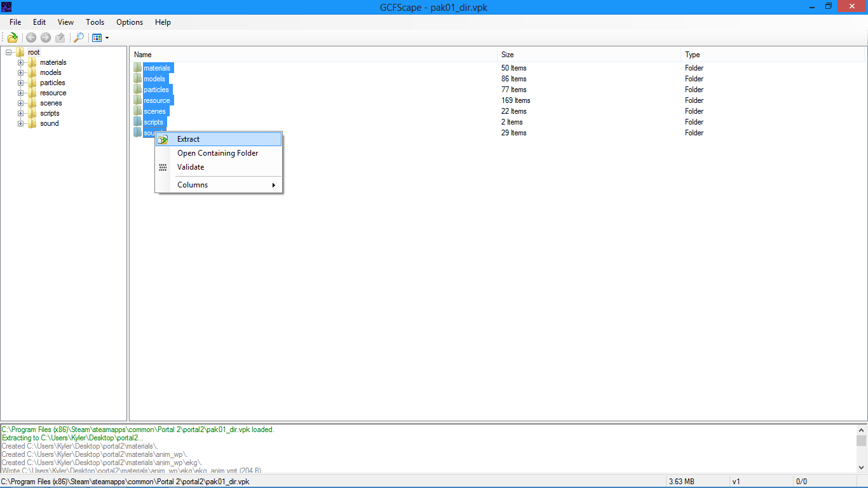Click the 'Extracting to' log line
The image size is (868, 488).
[73, 438]
